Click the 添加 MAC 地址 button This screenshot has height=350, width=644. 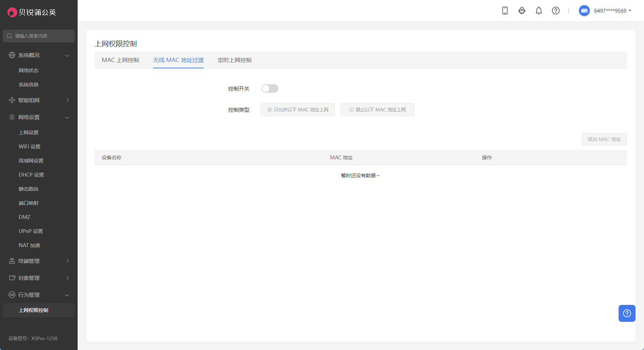tap(604, 139)
